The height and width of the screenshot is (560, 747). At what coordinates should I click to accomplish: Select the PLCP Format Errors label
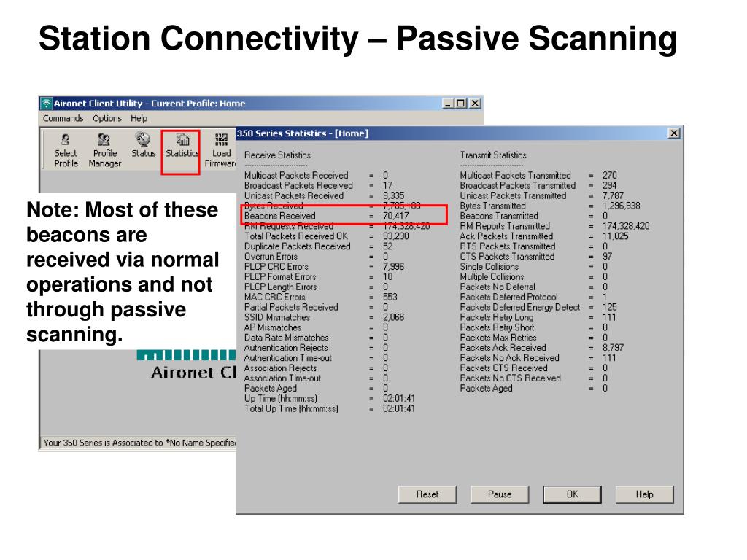tap(279, 276)
